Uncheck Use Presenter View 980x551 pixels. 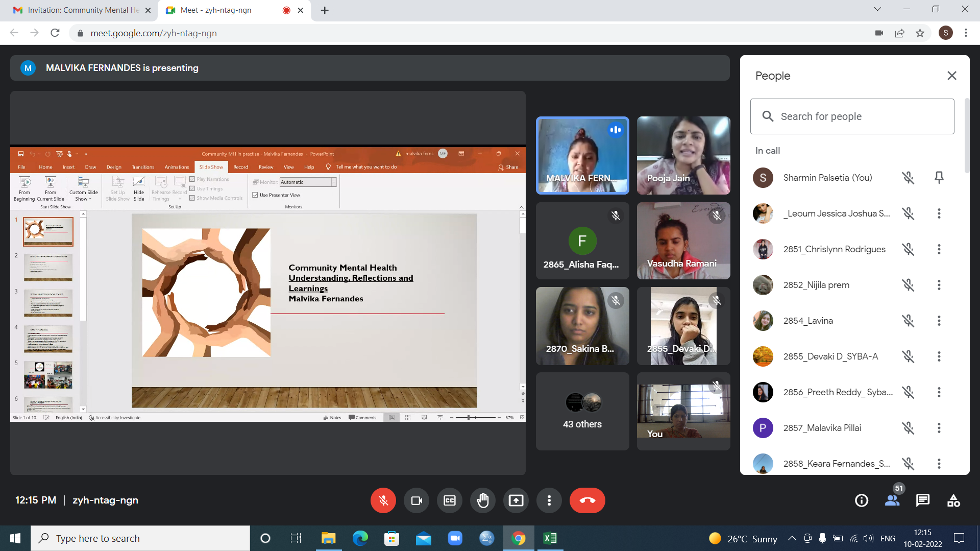(255, 195)
